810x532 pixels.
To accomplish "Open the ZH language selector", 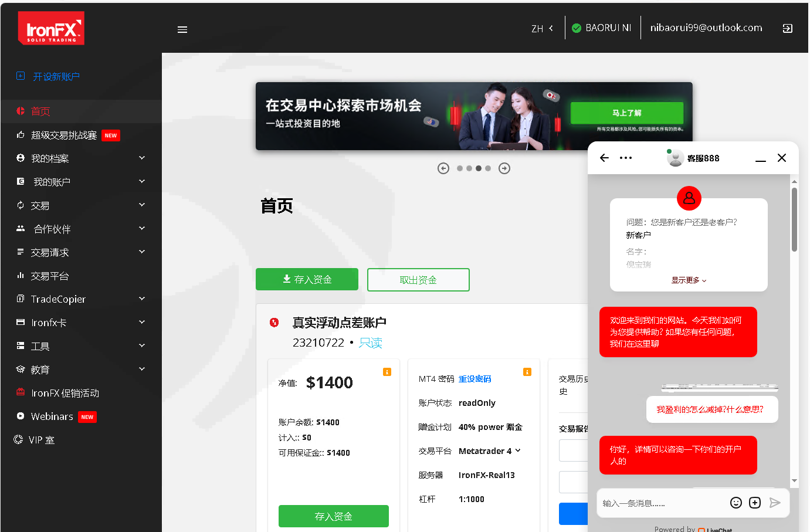I will point(543,28).
